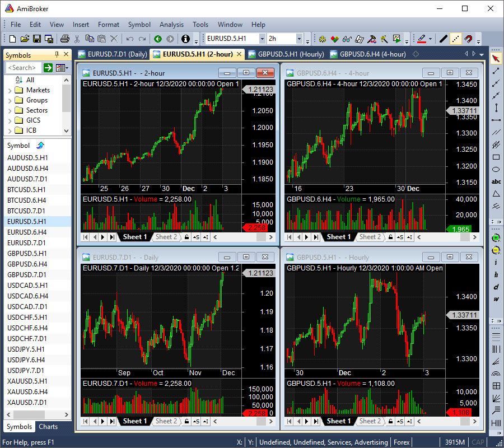The width and height of the screenshot is (504, 448).
Task: Click green go arrow next to Search
Action: pyautogui.click(x=48, y=68)
